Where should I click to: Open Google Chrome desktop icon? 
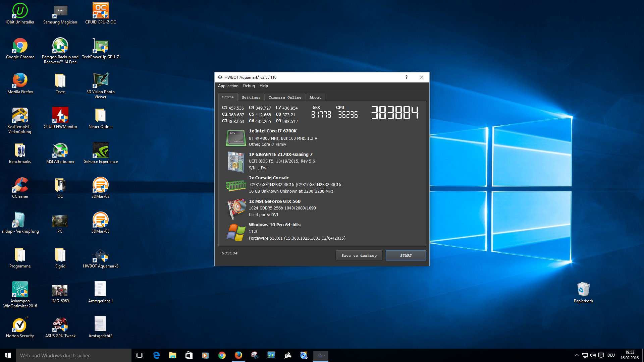point(20,48)
